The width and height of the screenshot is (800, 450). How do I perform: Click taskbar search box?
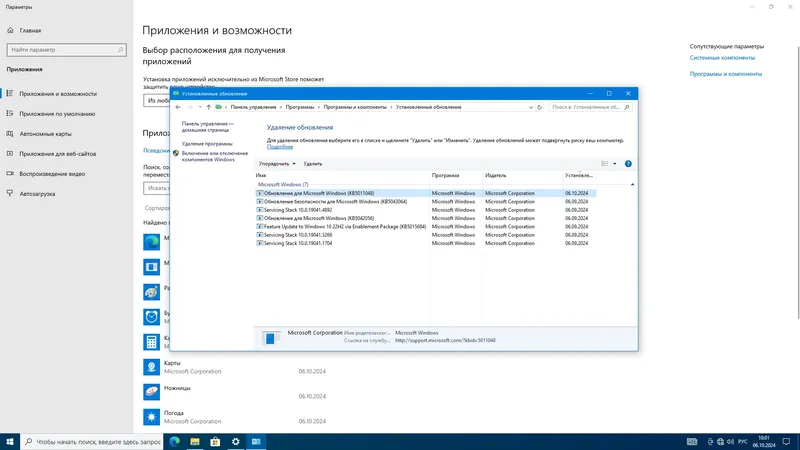coord(92,441)
